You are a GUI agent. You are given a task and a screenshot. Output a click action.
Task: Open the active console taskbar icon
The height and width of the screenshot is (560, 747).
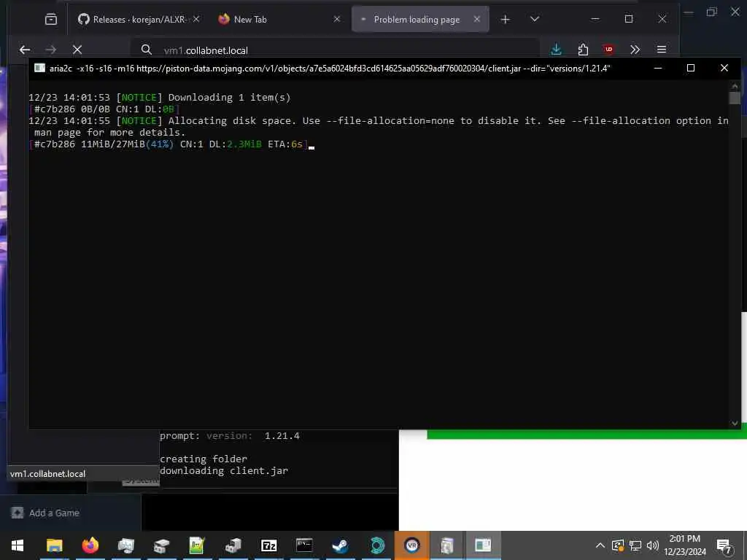(483, 545)
